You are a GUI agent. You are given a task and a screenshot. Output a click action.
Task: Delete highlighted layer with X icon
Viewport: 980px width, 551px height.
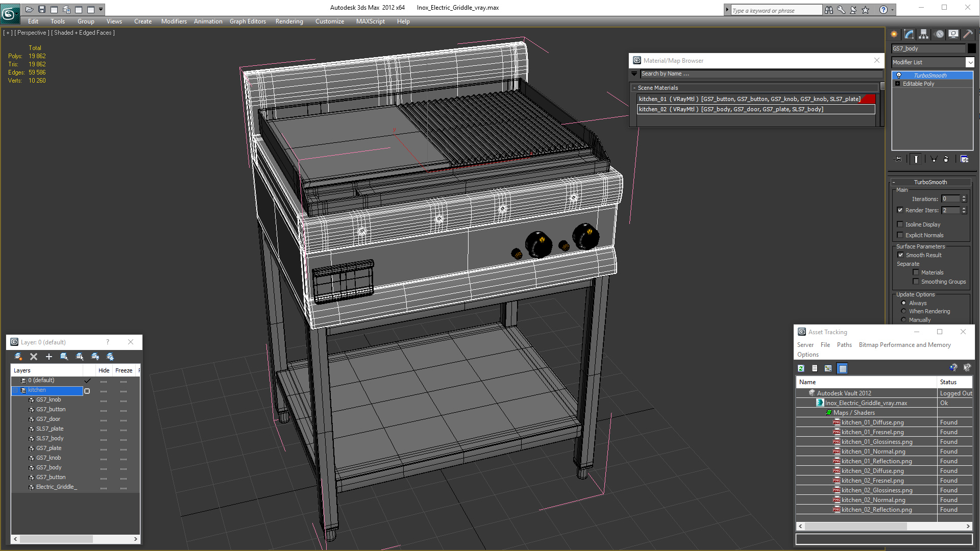pos(34,357)
